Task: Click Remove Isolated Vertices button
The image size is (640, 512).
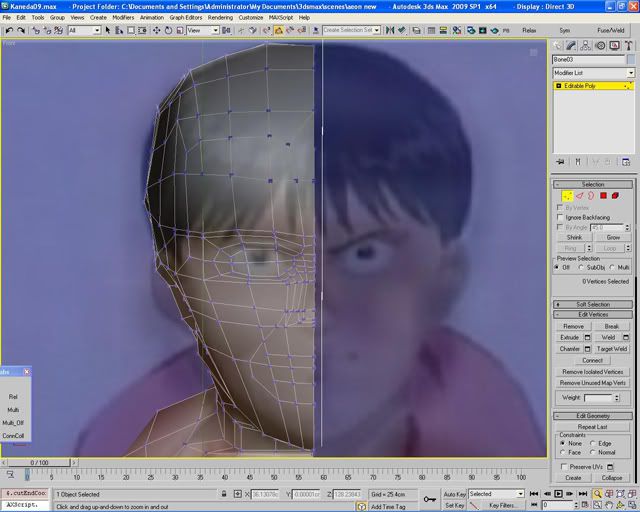Action: (x=593, y=372)
